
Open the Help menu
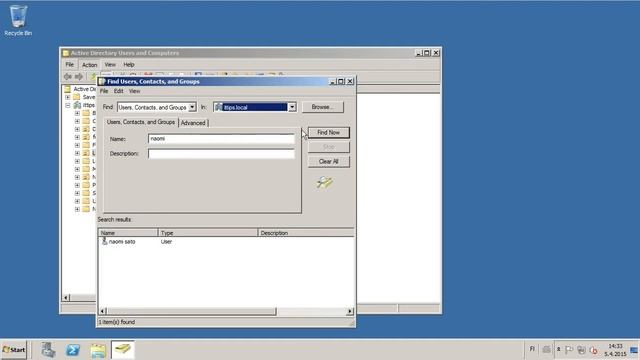(x=129, y=64)
